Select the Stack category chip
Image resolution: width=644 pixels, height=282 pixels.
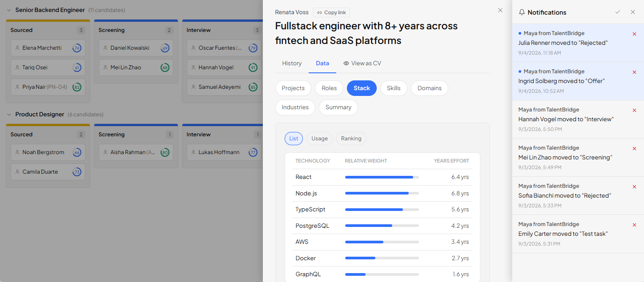(362, 88)
